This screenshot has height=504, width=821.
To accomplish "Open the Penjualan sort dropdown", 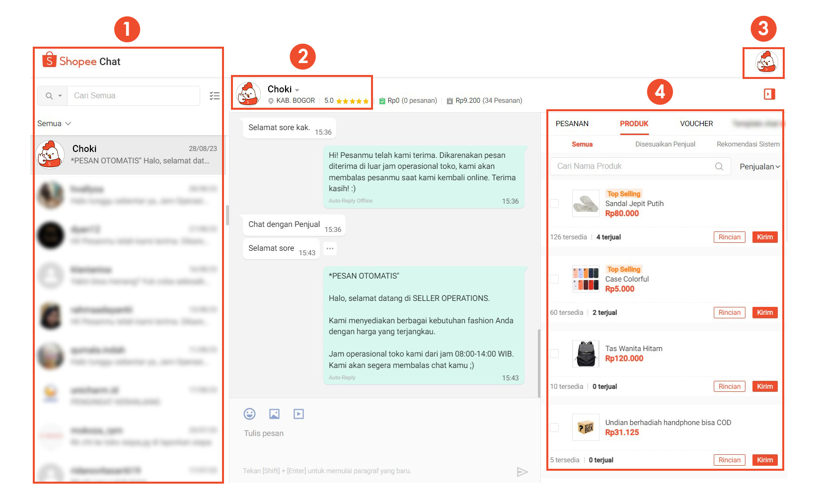I will coord(759,166).
